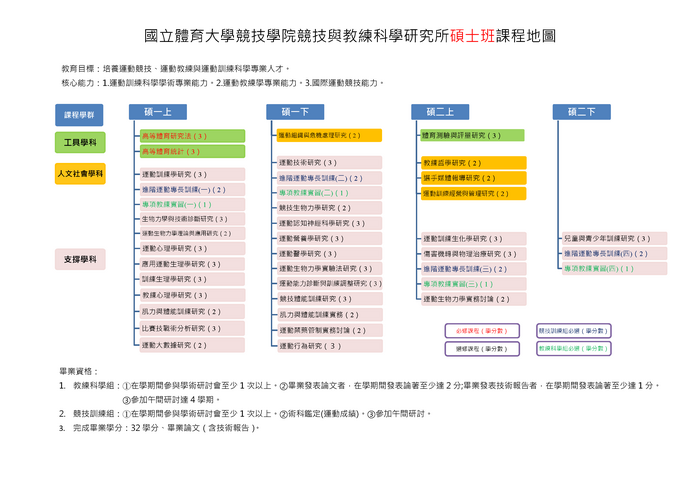This screenshot has height=495, width=700.
Task: Click the pink 支撐學科 category box
Action: click(x=80, y=259)
